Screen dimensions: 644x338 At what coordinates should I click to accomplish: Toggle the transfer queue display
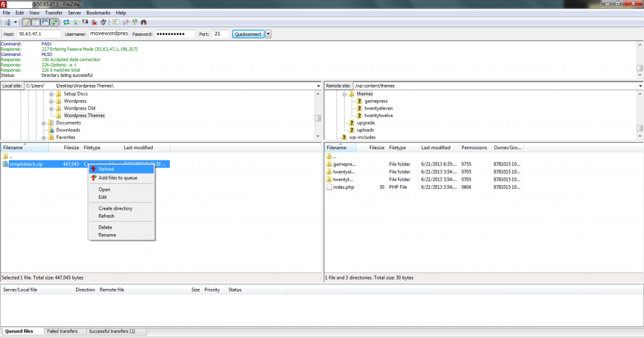pyautogui.click(x=54, y=22)
